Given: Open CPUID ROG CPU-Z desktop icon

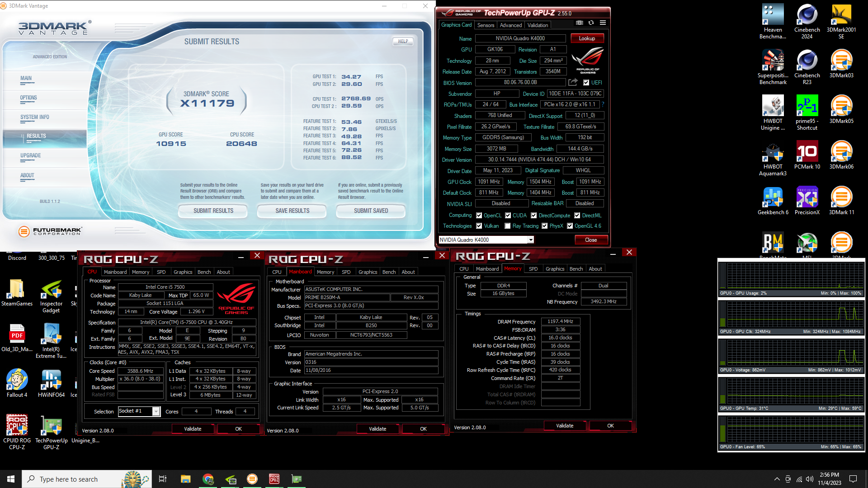Looking at the screenshot, I should 17,432.
